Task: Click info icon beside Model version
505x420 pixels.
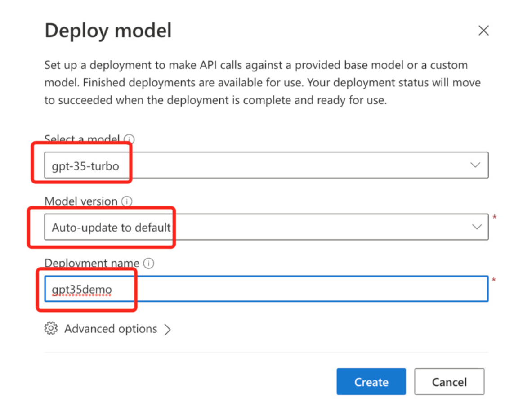Action: coord(127,201)
